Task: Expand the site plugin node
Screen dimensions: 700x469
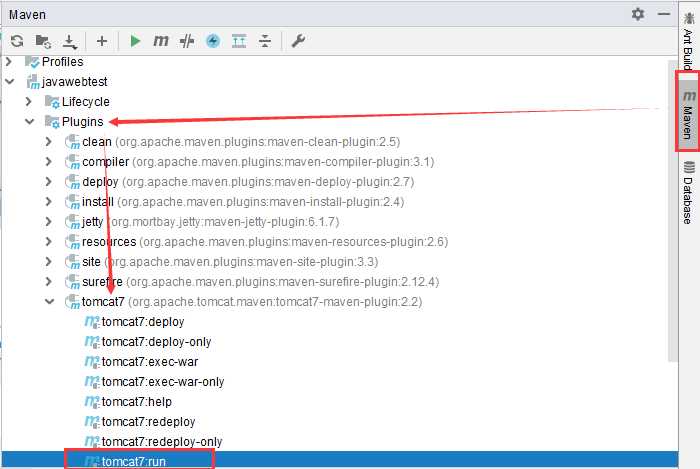Action: 49,261
